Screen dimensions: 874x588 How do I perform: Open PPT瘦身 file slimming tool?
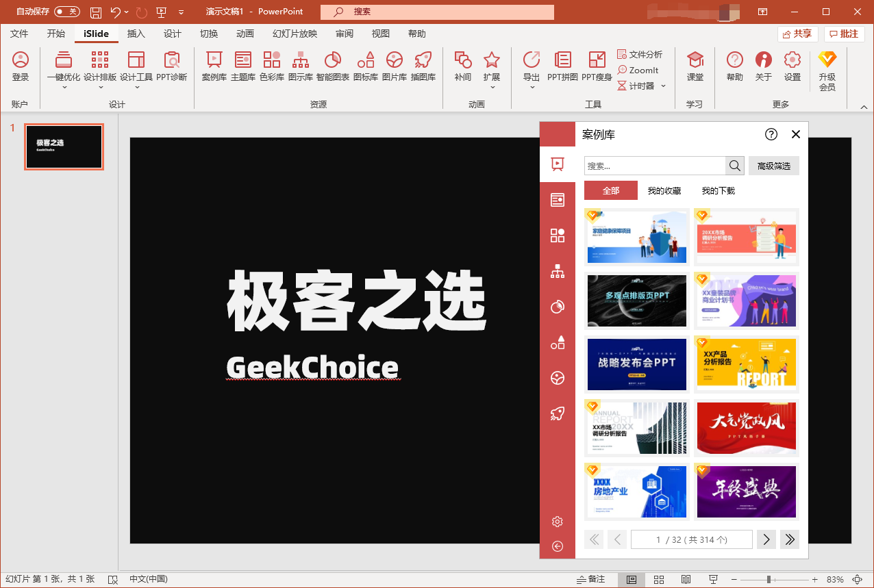click(x=597, y=66)
